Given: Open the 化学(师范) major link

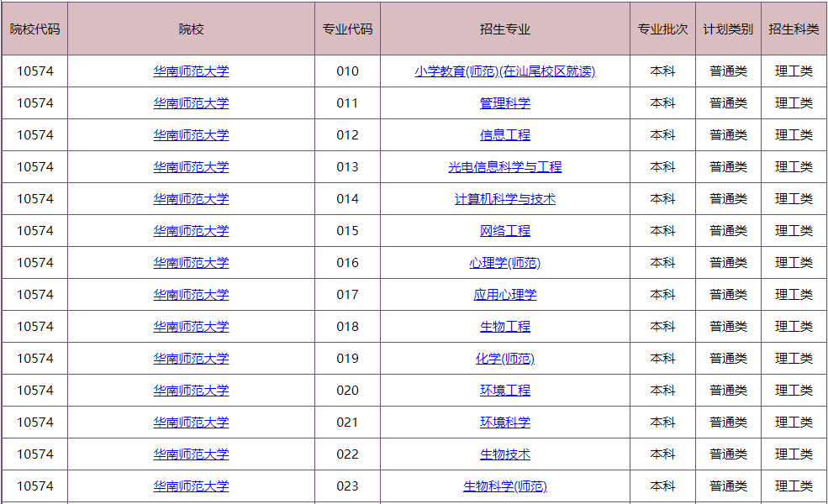Looking at the screenshot, I should (x=505, y=359).
